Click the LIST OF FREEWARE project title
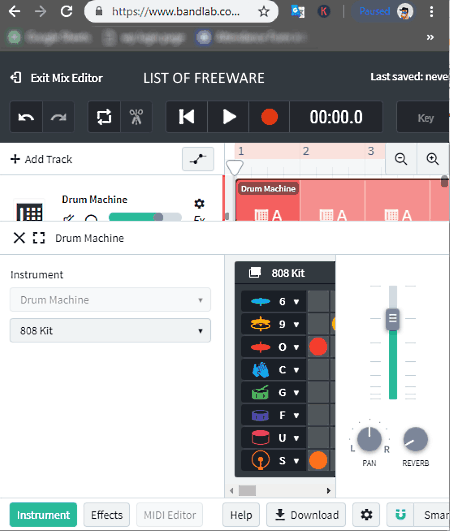 tap(203, 78)
